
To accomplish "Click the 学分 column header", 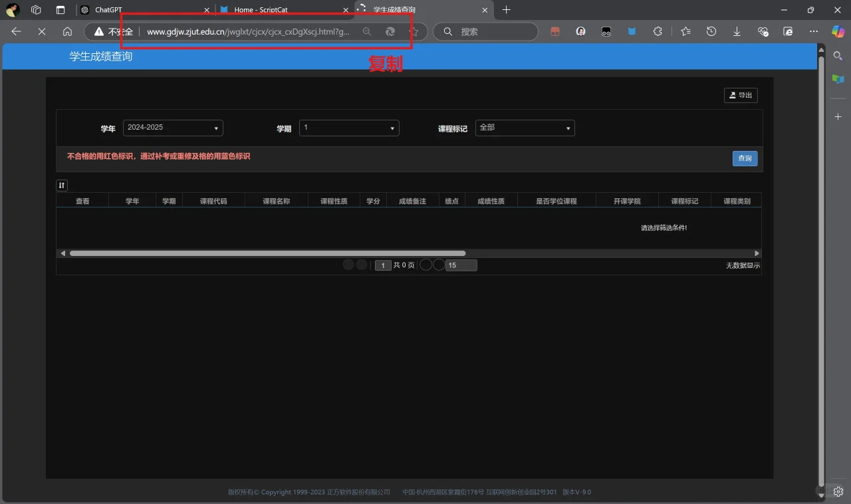I will coord(373,201).
